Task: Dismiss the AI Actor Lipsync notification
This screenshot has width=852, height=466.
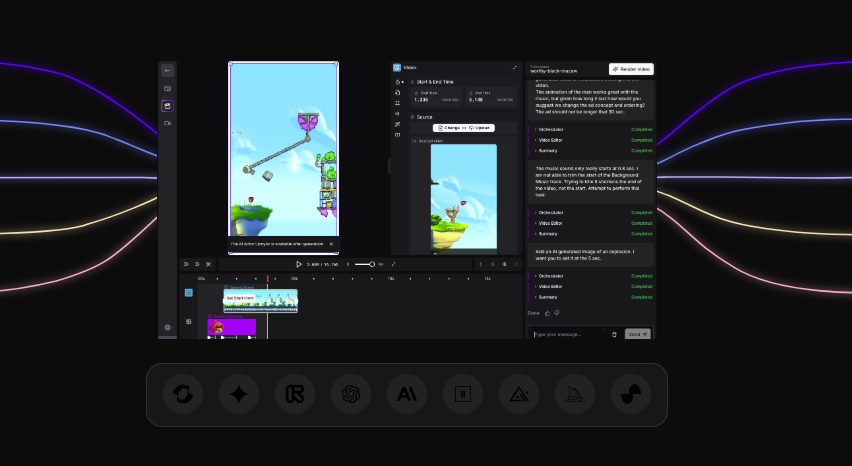Action: [331, 243]
